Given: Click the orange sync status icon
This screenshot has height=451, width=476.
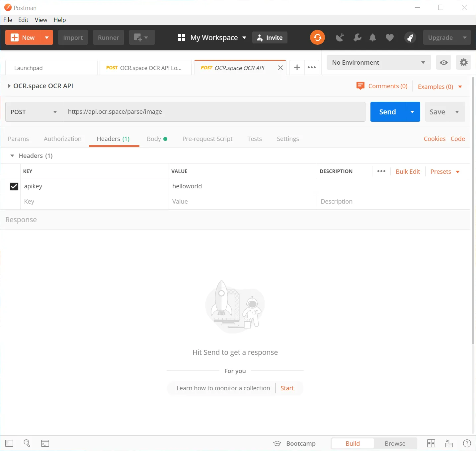Looking at the screenshot, I should pyautogui.click(x=317, y=37).
